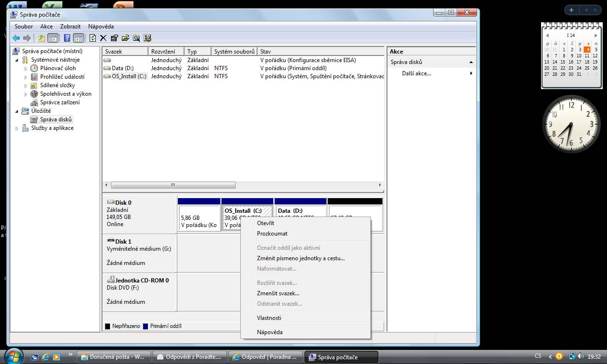Click the Up one level folder icon
Image resolution: width=607 pixels, height=364 pixels.
(x=42, y=38)
